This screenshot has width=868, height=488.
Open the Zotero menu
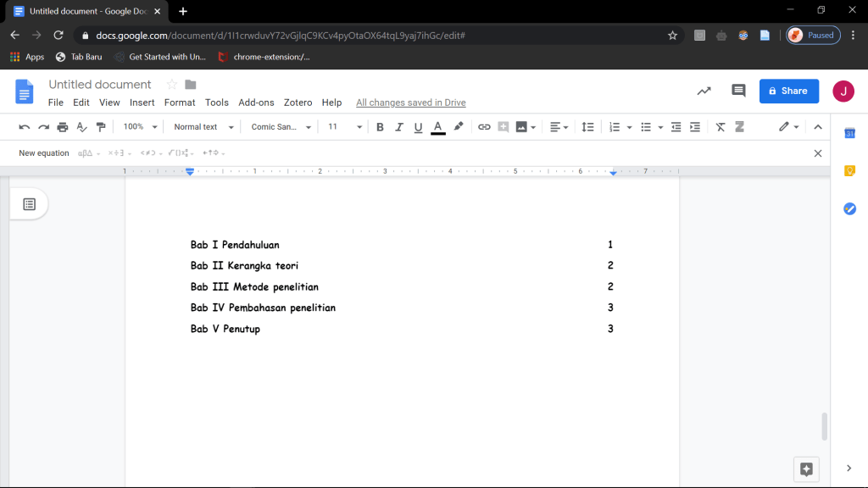(x=298, y=103)
